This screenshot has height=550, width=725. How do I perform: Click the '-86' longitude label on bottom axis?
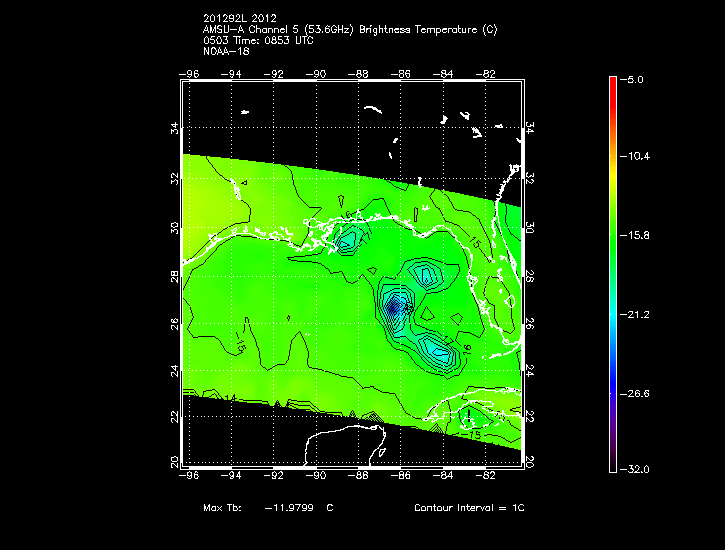coord(400,476)
